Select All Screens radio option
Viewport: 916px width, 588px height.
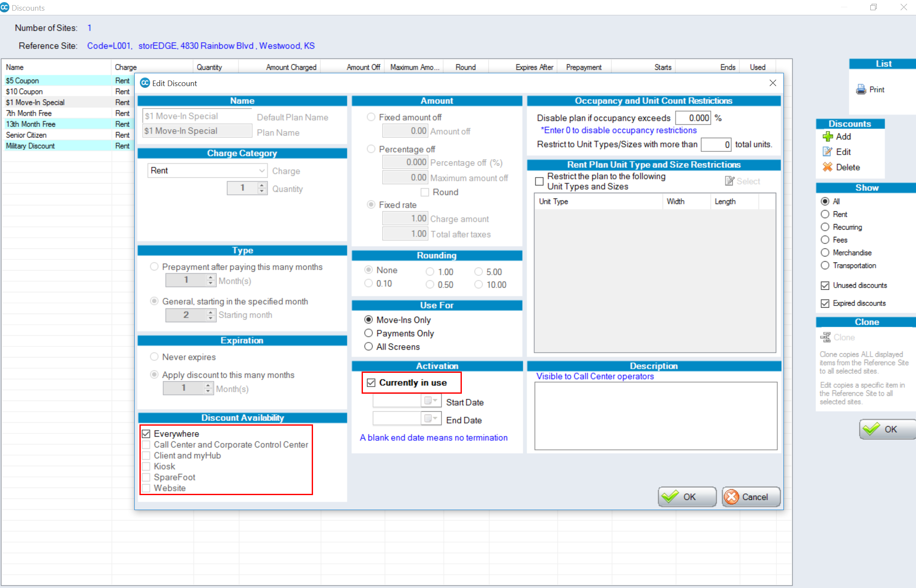[368, 347]
